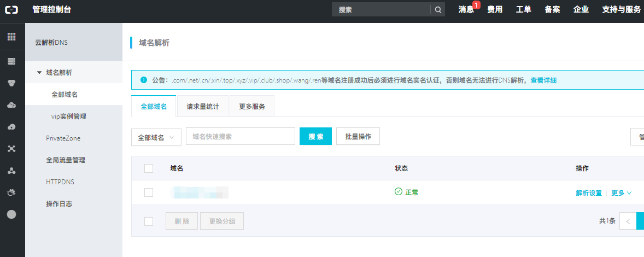
Task: Click the grey circle icon at sidebar bottom
Action: click(x=11, y=214)
